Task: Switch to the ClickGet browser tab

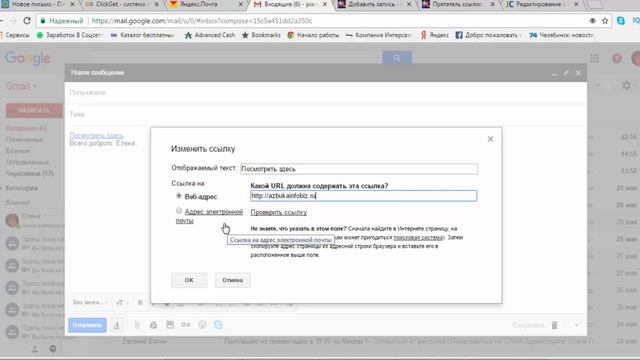Action: point(120,4)
